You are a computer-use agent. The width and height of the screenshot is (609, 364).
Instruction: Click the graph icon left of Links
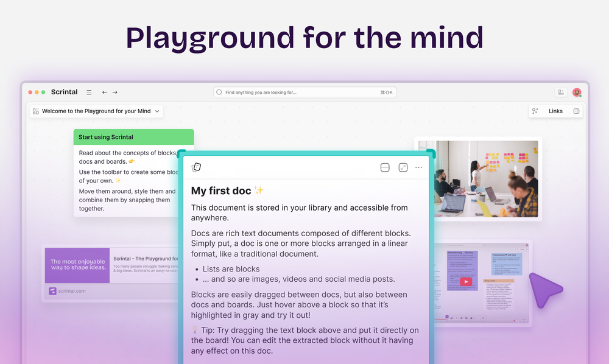click(535, 111)
